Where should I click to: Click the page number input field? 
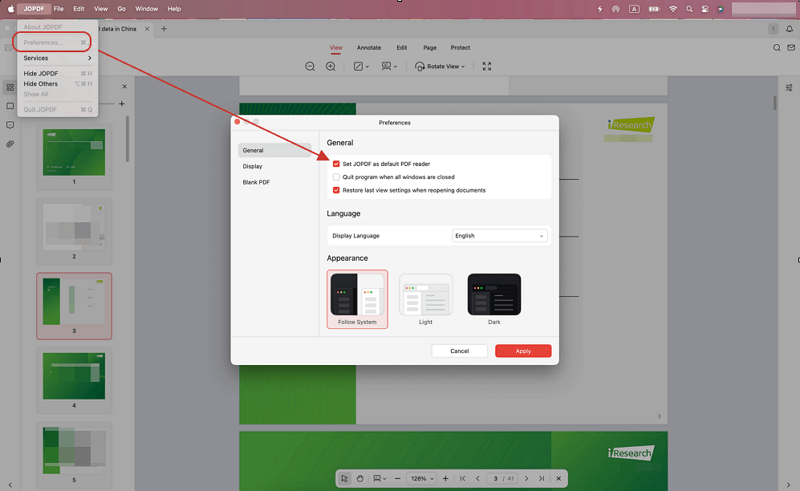[494, 478]
